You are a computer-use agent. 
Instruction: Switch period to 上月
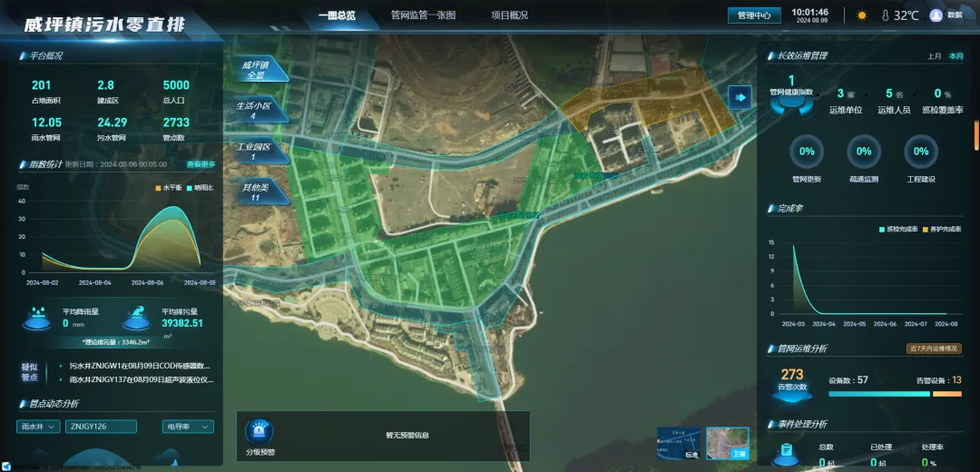coord(934,56)
